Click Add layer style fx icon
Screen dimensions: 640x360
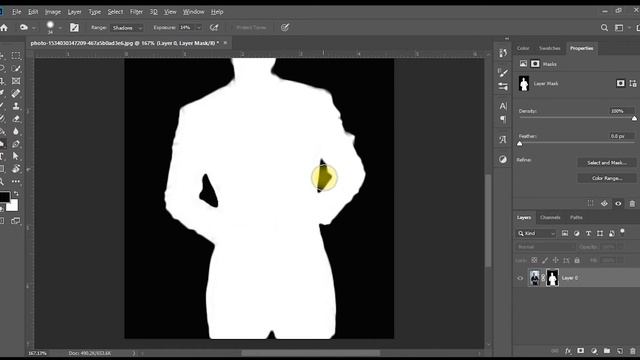point(568,351)
